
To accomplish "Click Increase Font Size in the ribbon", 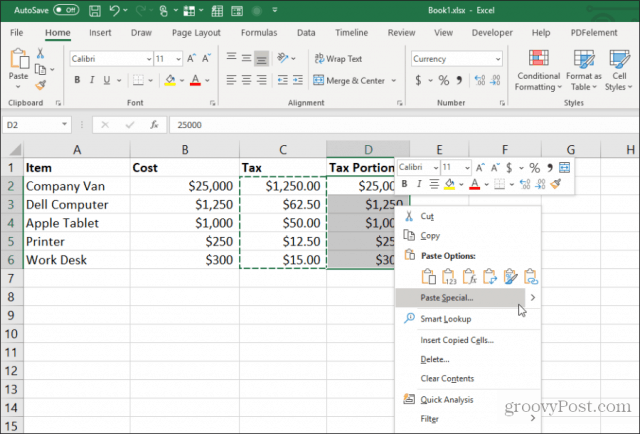I will click(191, 59).
